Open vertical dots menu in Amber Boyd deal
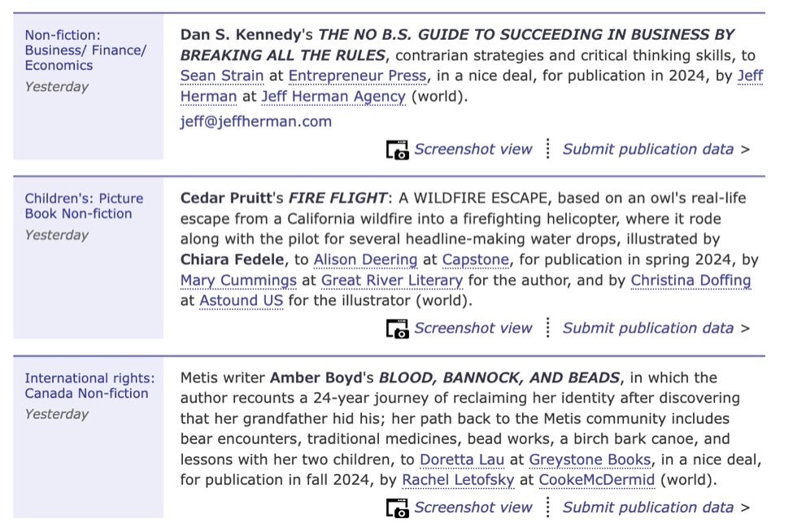 pos(547,507)
